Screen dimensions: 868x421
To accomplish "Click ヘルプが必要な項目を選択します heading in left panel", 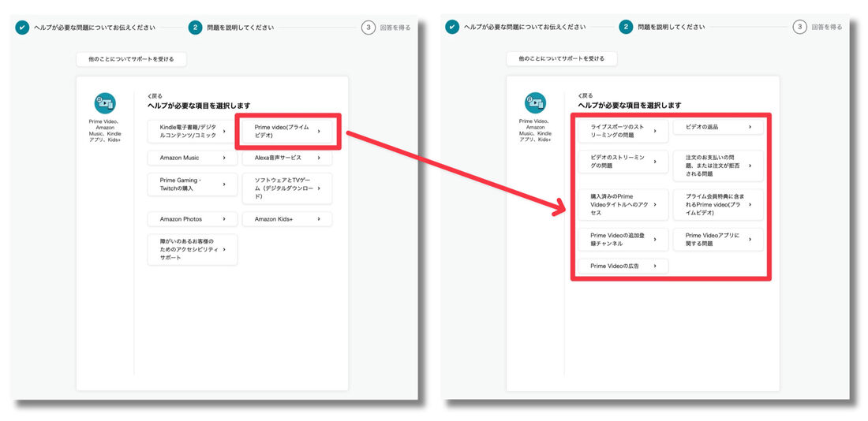I will click(199, 105).
